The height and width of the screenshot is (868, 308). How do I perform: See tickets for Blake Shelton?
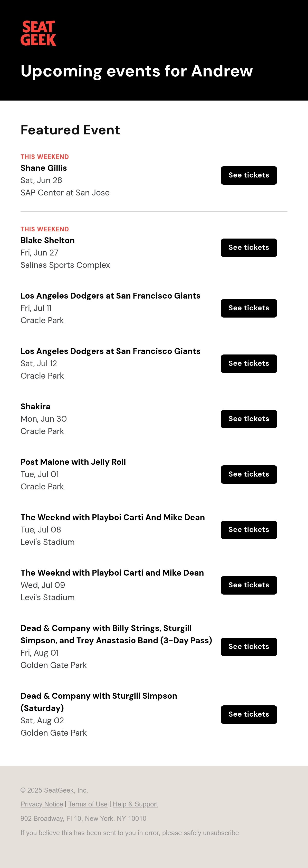(249, 248)
